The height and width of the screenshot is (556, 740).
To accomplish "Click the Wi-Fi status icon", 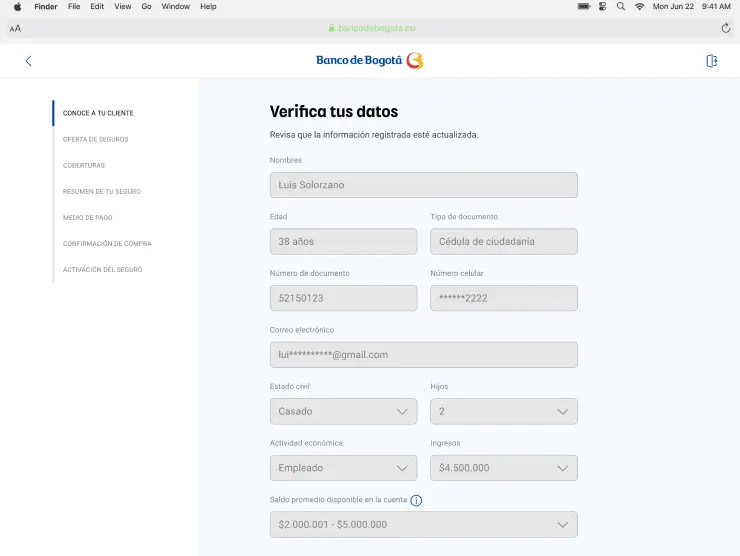I will (640, 6).
